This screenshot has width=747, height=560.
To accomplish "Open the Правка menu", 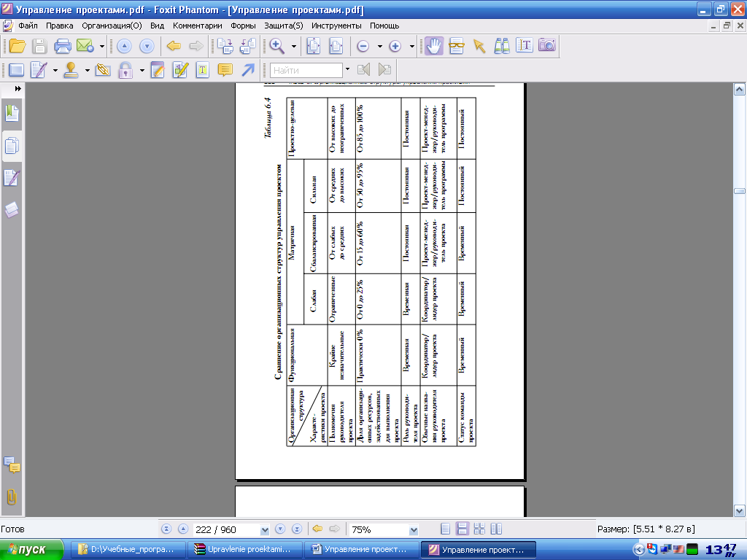I will click(x=60, y=26).
